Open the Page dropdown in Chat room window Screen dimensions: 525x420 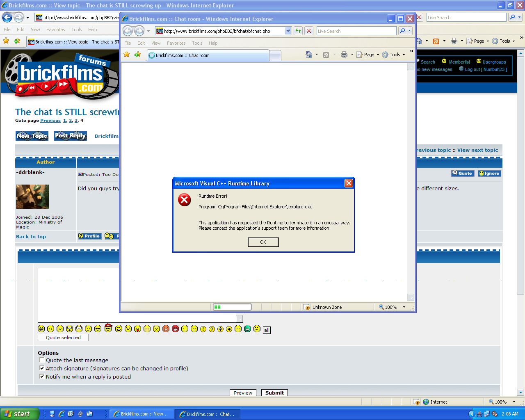click(x=368, y=55)
